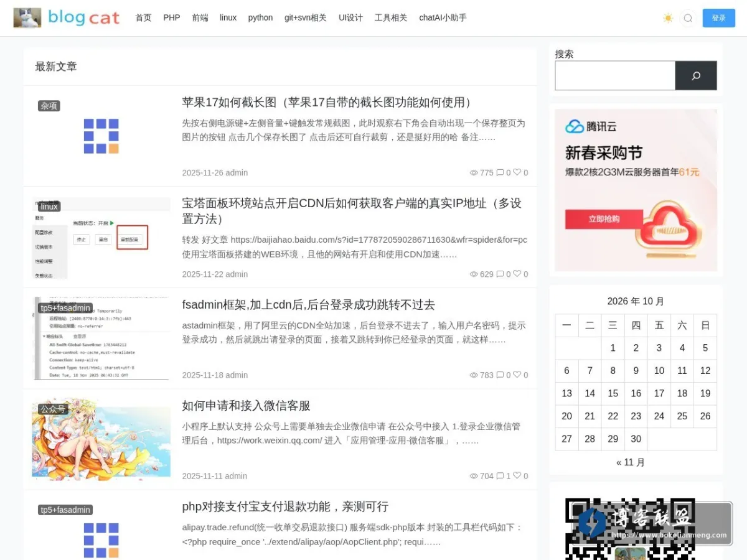Click the 2025-11-26 admin post meta

tap(215, 173)
